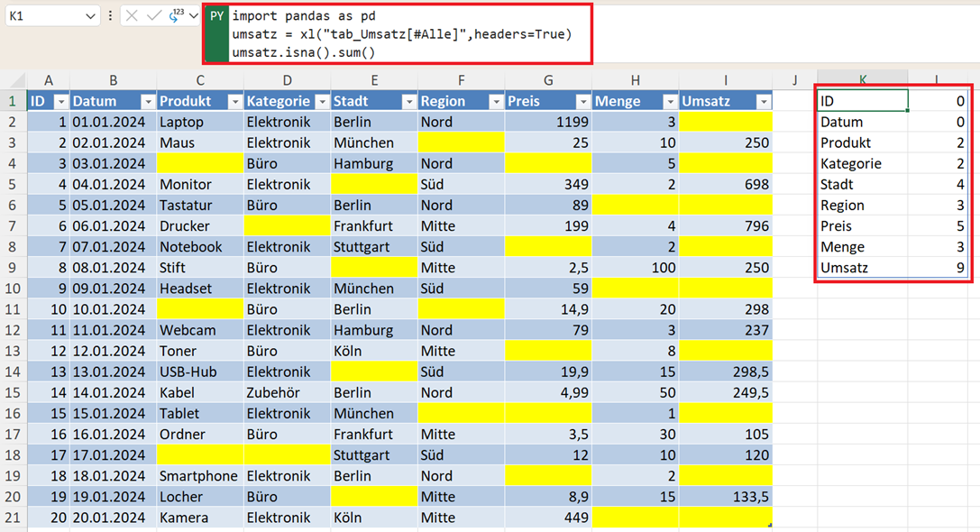Select yellow empty Umsatz cell in row 2
This screenshot has width=980, height=532.
pyautogui.click(x=726, y=122)
